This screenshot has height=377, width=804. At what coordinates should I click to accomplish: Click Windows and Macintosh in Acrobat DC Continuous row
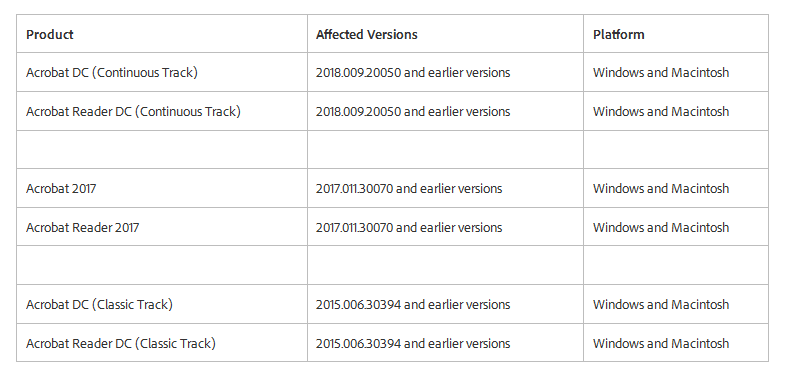pyautogui.click(x=661, y=73)
